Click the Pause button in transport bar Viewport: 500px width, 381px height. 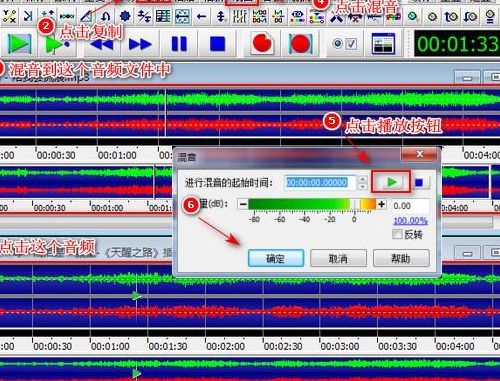pyautogui.click(x=179, y=44)
